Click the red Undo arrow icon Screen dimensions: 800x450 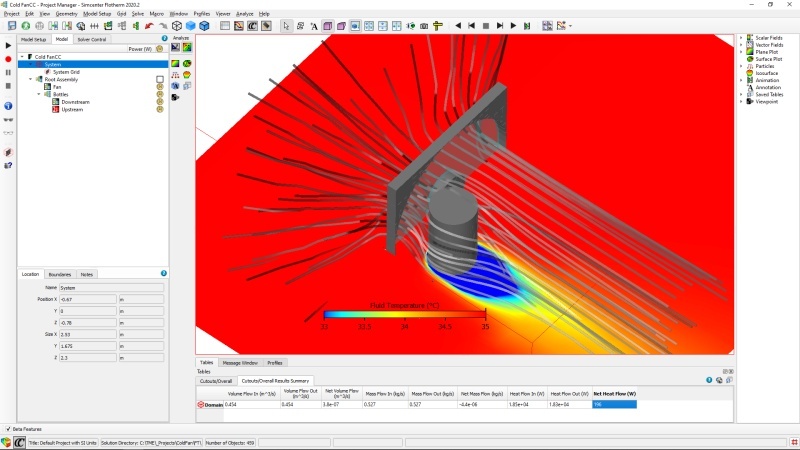(x=149, y=25)
